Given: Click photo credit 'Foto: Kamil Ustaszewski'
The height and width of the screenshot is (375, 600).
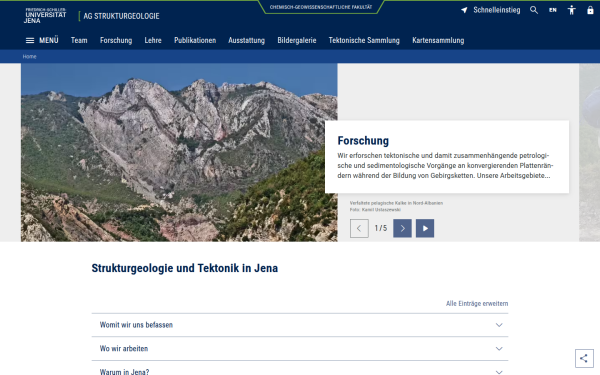Looking at the screenshot, I should pos(375,210).
